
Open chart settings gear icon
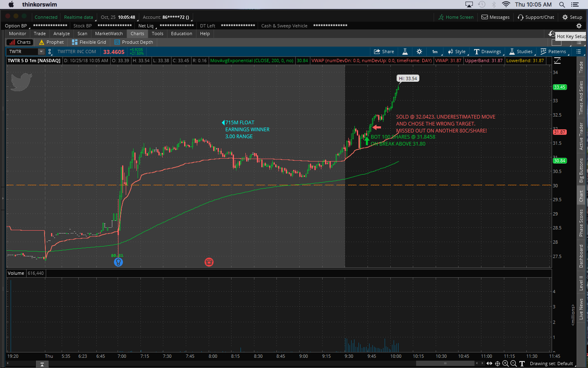419,52
